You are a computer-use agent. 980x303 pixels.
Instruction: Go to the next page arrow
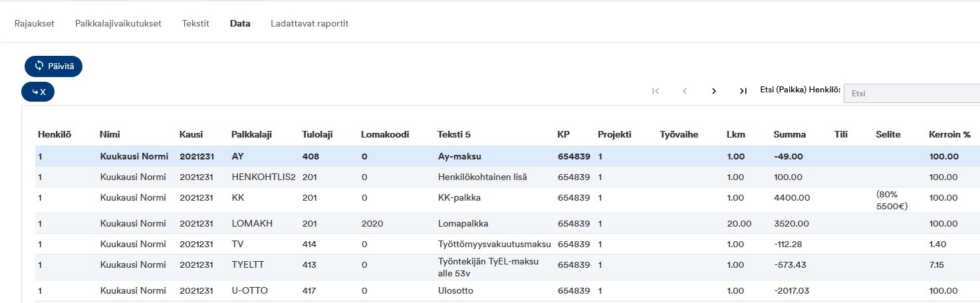point(714,91)
